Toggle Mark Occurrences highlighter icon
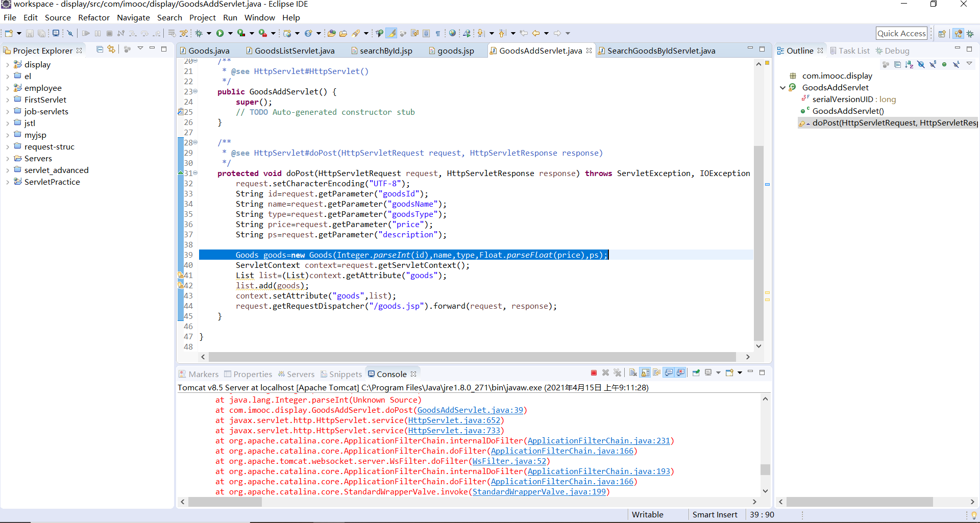980x523 pixels. 391,33
